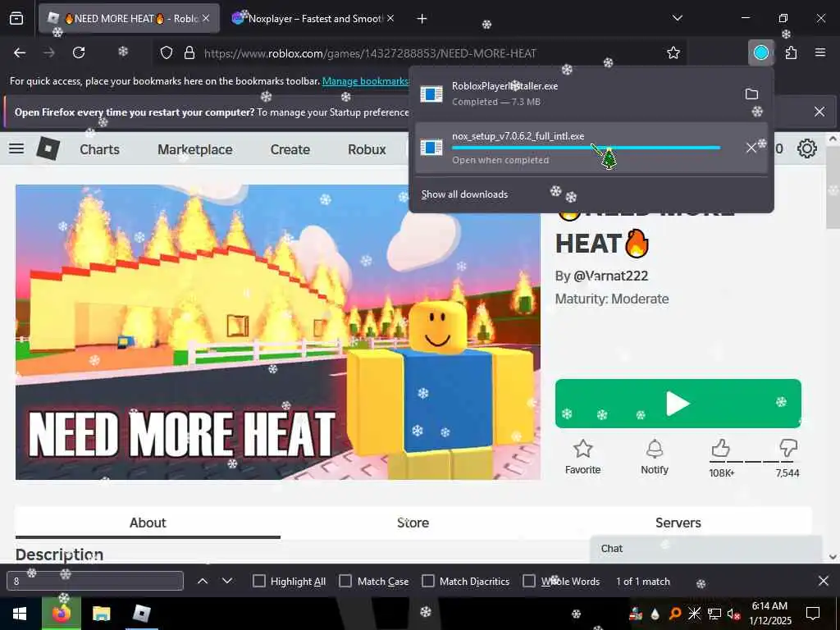Screen dimensions: 840x630
Task: Open Firefox View from the tab strip
Action: 16,19
